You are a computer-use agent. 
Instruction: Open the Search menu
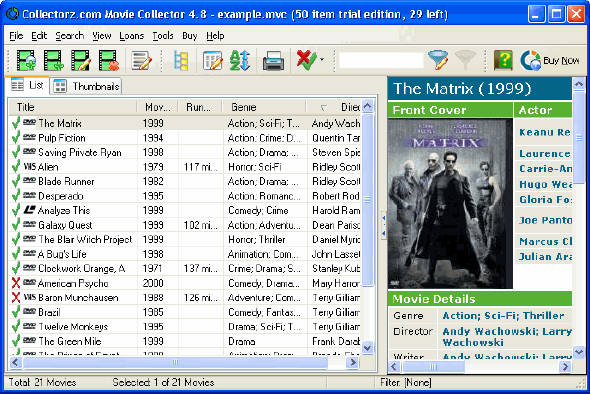point(70,36)
